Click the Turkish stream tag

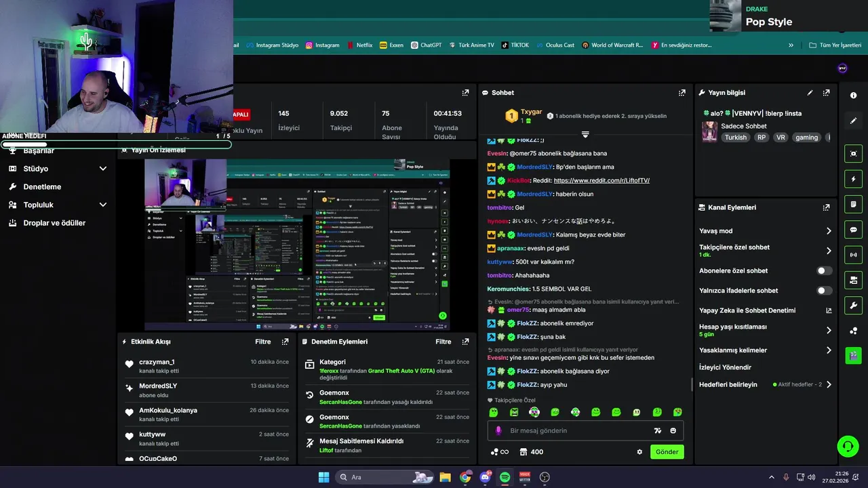[735, 137]
